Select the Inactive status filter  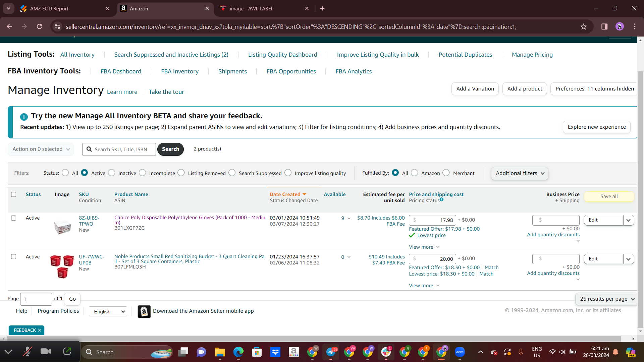tap(112, 173)
